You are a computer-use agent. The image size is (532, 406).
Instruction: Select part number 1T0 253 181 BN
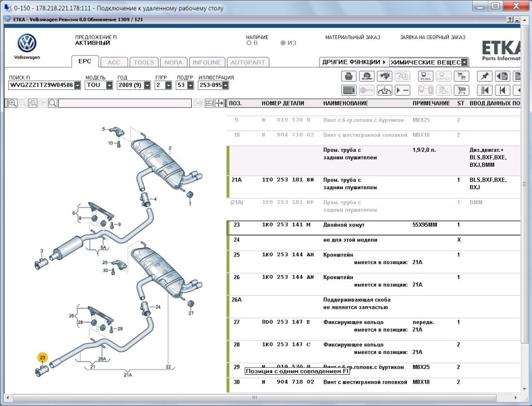coord(288,180)
